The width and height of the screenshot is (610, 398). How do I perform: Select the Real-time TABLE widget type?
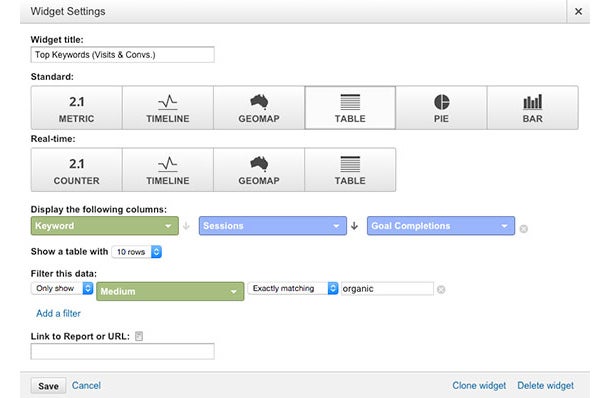pyautogui.click(x=350, y=170)
